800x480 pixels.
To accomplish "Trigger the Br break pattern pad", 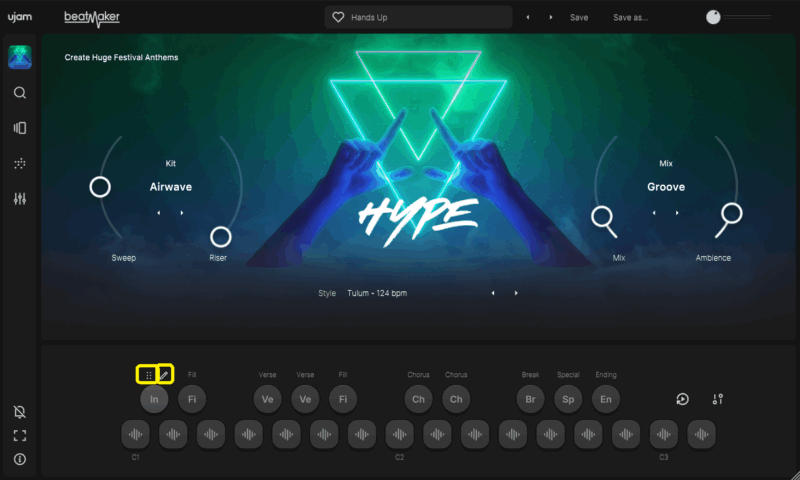I will tap(530, 399).
